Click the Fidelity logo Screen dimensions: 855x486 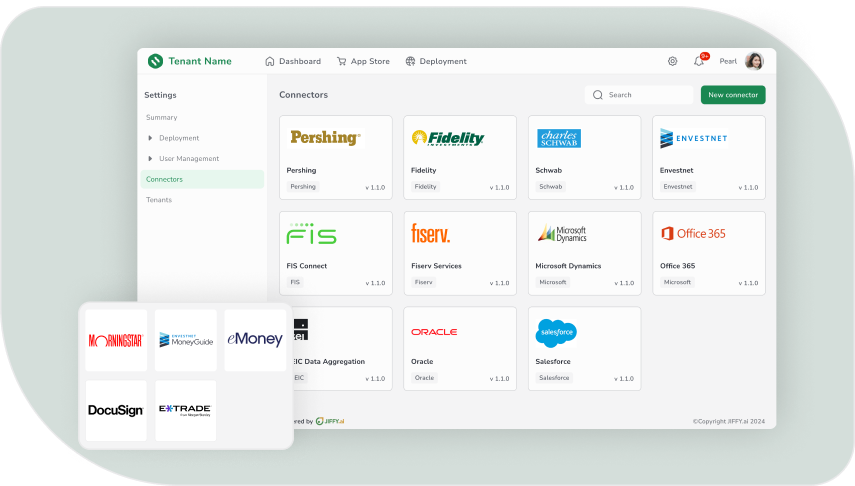coord(448,138)
